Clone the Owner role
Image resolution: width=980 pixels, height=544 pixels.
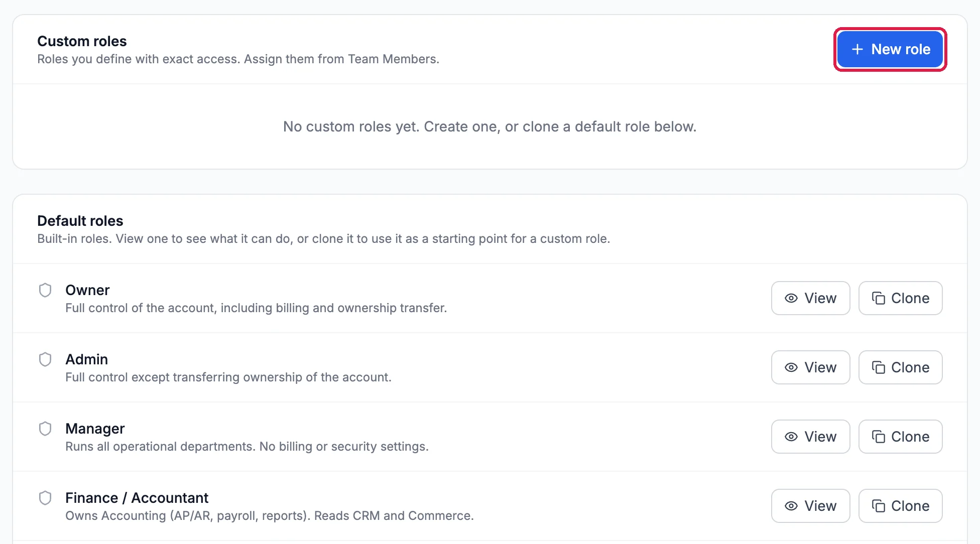[x=900, y=298]
